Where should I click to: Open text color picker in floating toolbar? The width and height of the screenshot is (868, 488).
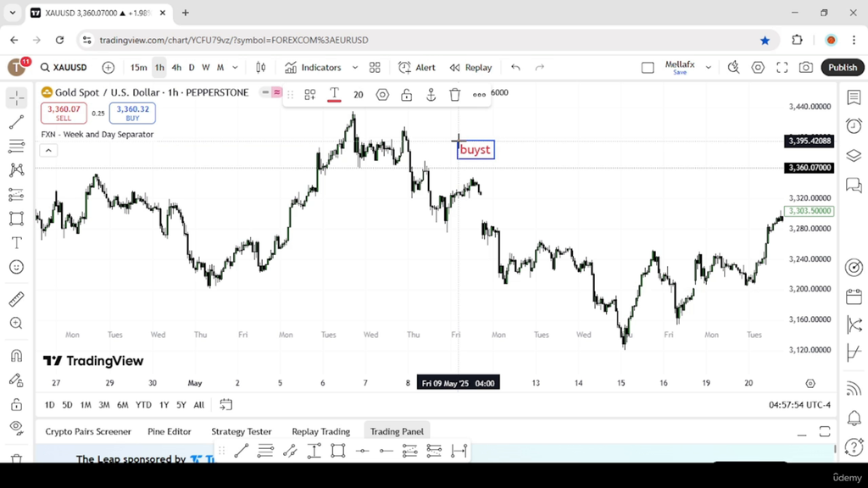(334, 95)
